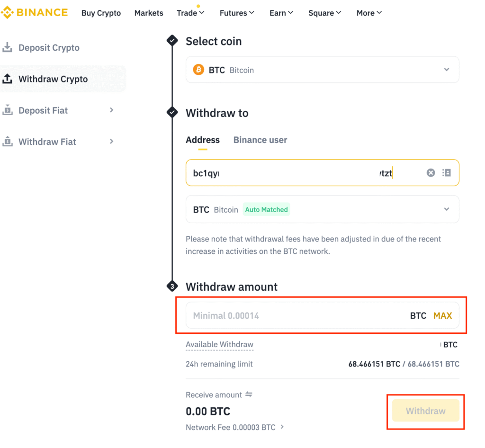The width and height of the screenshot is (485, 448).
Task: Open Network Fee details arrow
Action: [282, 427]
